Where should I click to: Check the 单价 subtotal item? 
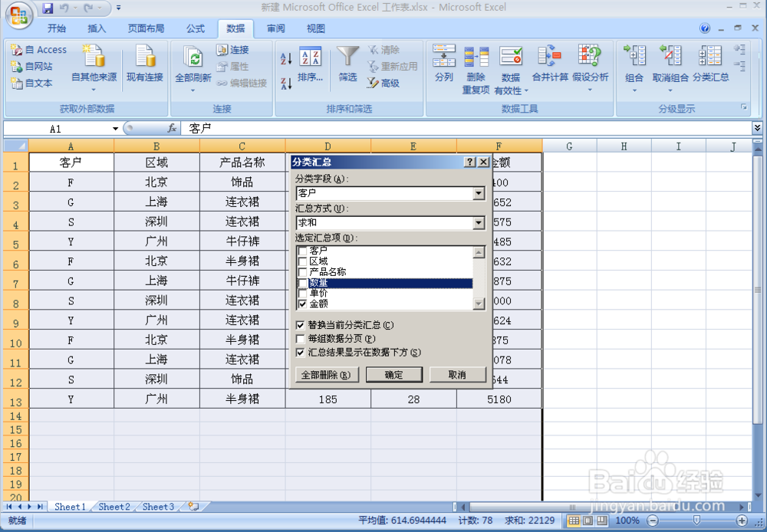coord(302,294)
